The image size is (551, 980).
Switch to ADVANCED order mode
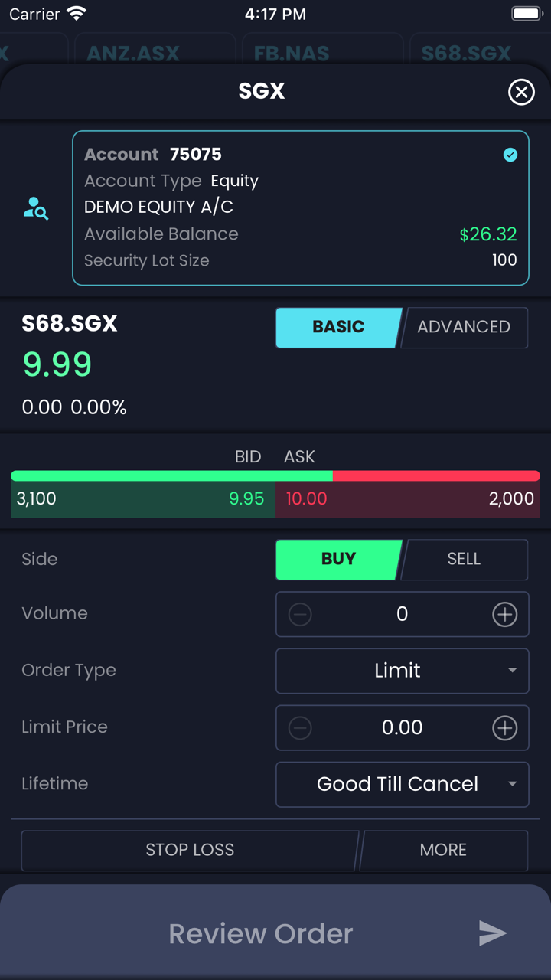pos(464,327)
